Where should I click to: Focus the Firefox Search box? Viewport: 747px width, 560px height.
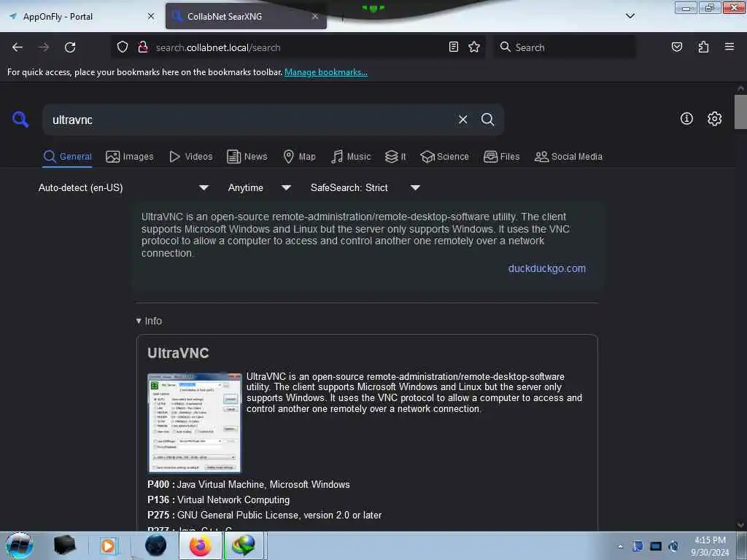point(565,47)
